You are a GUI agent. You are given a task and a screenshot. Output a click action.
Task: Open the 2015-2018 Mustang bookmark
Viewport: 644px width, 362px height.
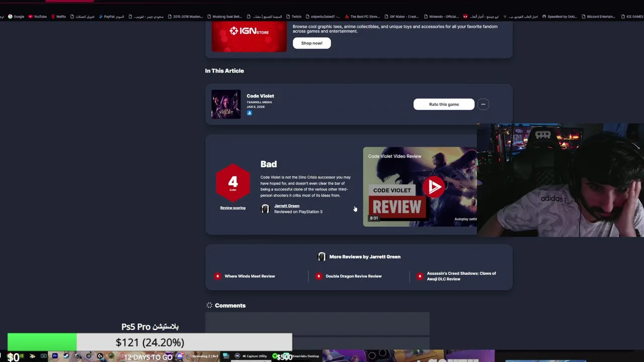[x=186, y=17]
